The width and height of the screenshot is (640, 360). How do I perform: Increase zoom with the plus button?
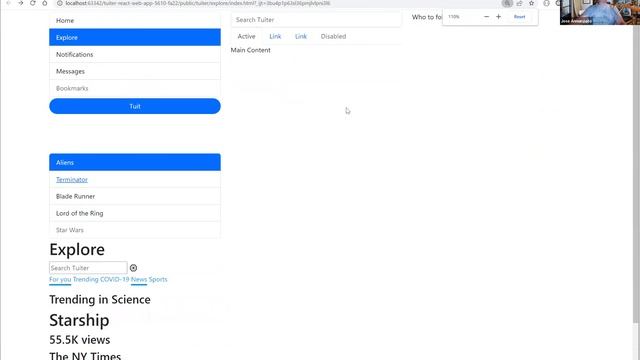[498, 17]
